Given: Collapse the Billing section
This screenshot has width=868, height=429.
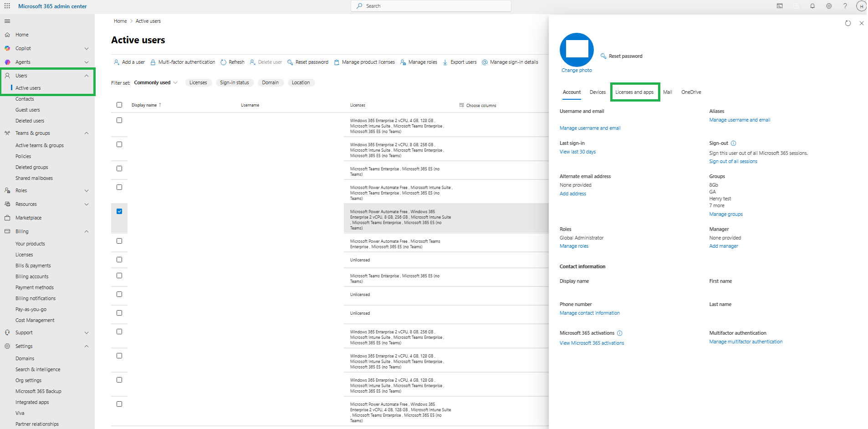Looking at the screenshot, I should tap(87, 231).
